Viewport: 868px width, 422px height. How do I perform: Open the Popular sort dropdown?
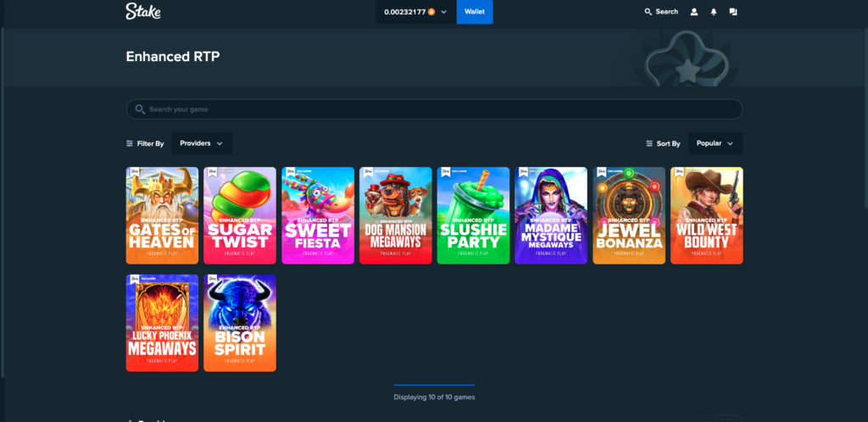click(x=715, y=143)
